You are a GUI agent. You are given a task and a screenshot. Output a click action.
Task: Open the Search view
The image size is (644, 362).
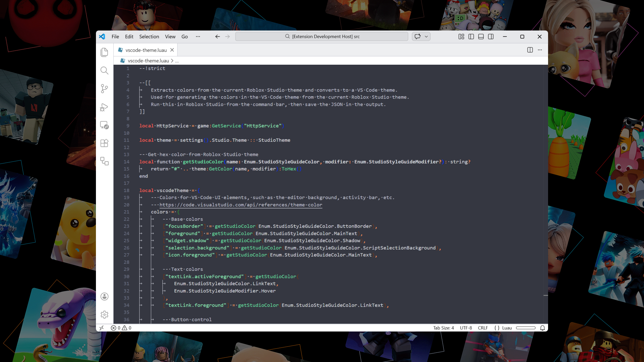coord(104,70)
